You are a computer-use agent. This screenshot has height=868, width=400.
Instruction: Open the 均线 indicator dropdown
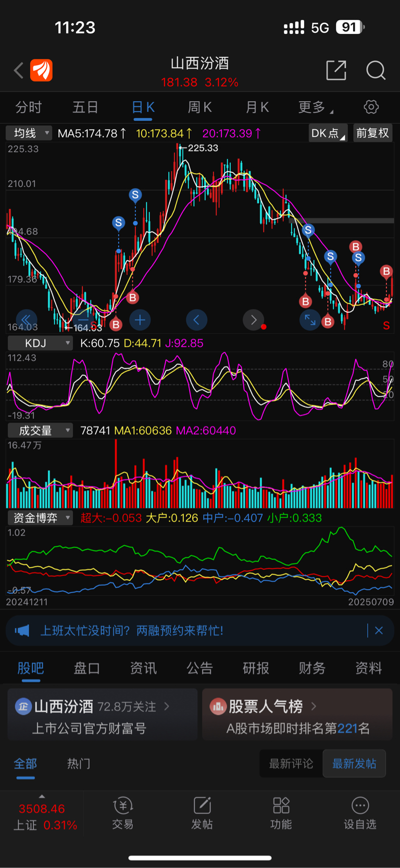coord(29,133)
